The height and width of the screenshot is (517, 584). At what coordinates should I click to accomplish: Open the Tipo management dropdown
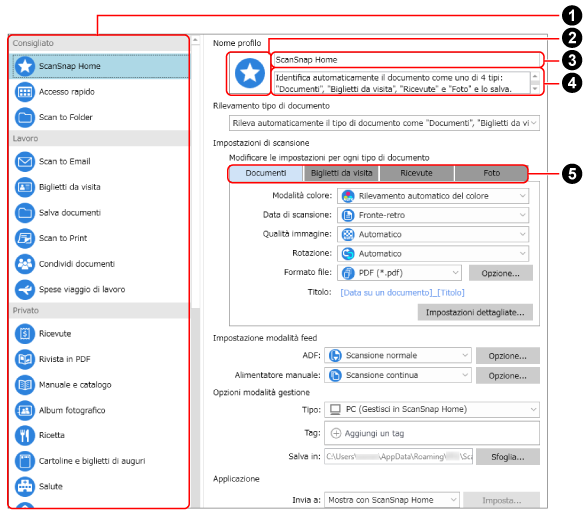(x=432, y=409)
